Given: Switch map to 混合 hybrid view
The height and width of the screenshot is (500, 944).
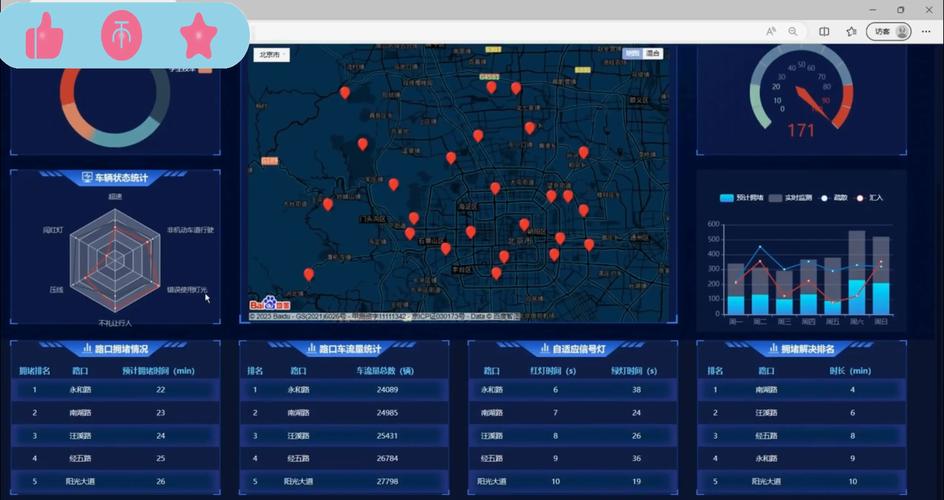Looking at the screenshot, I should coord(653,53).
